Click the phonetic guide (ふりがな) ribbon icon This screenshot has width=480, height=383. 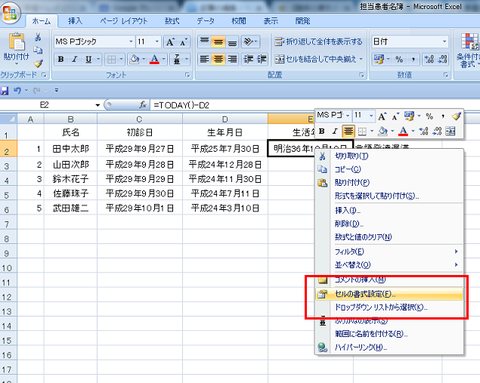(x=177, y=59)
